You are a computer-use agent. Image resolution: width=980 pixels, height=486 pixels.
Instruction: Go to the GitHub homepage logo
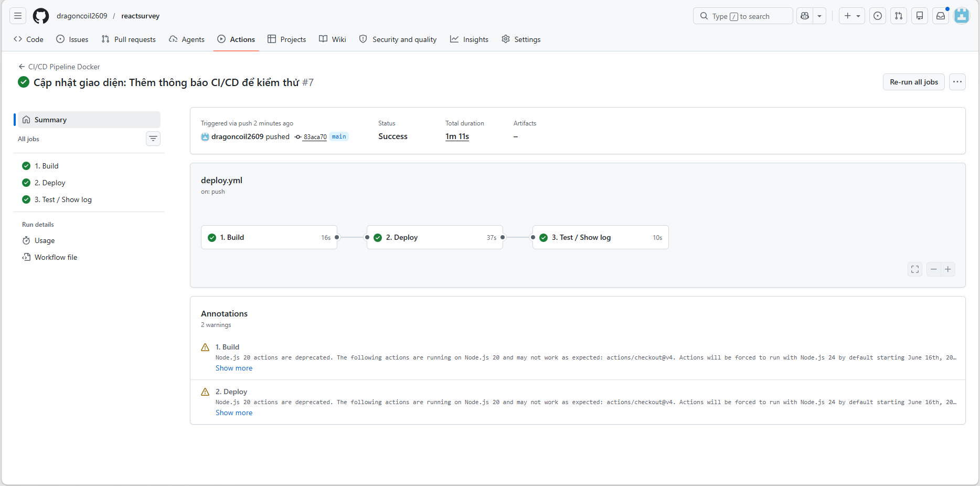point(41,16)
